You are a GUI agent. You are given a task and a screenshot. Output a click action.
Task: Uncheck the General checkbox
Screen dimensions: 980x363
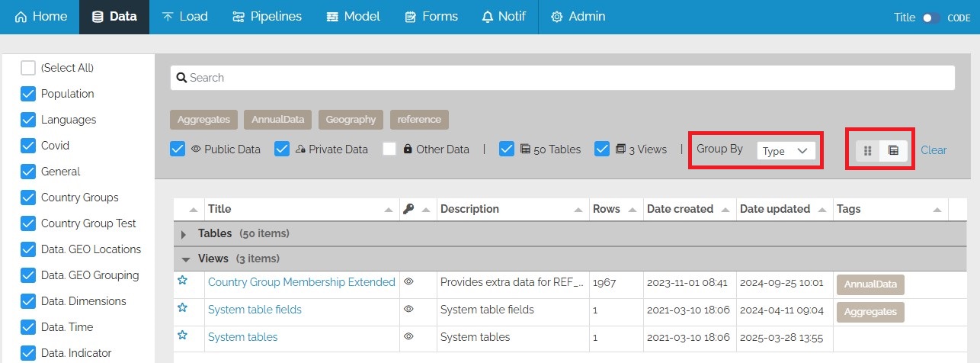coord(28,172)
